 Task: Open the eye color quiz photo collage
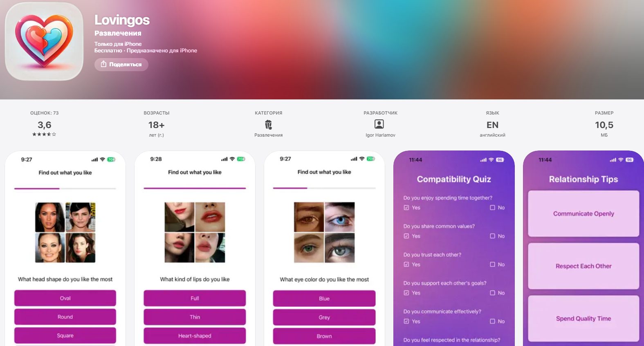[324, 232]
